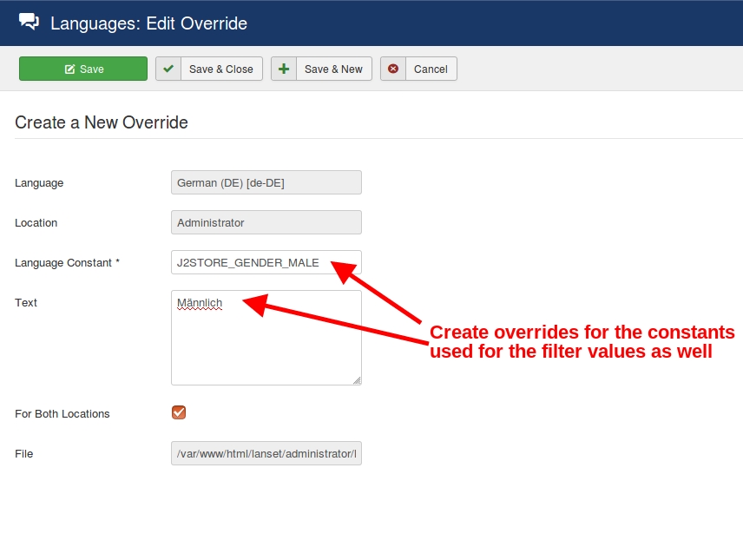743x560 pixels.
Task: Click the Languages speech bubble icon in header
Action: click(x=29, y=23)
